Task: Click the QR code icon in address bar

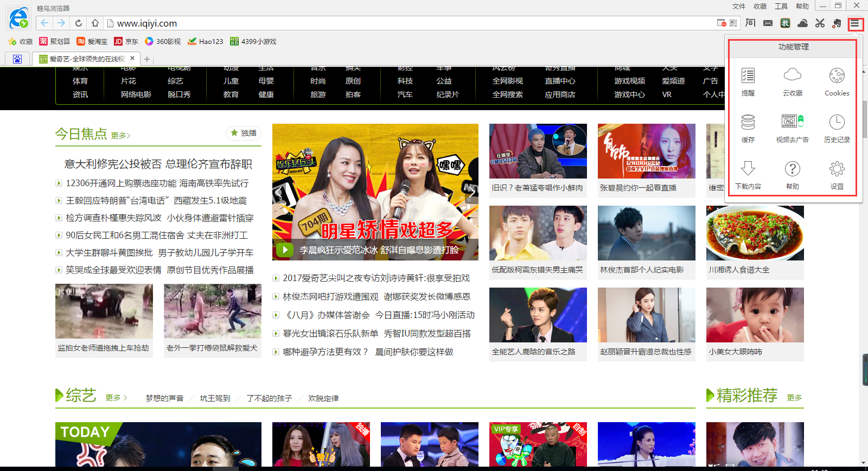Action: [x=733, y=23]
